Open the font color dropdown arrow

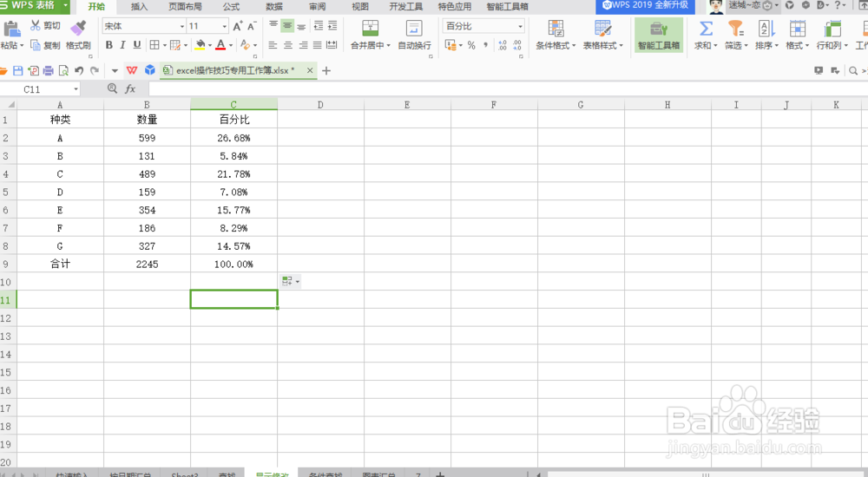click(x=231, y=45)
